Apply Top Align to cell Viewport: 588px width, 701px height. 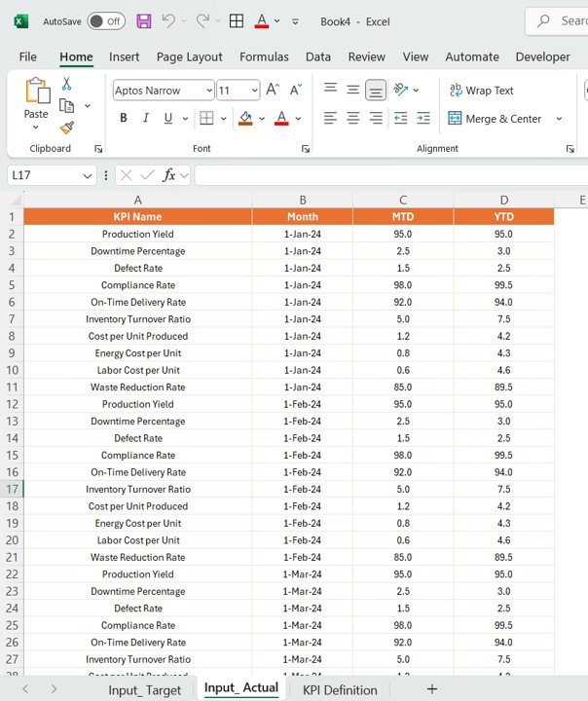tap(330, 89)
